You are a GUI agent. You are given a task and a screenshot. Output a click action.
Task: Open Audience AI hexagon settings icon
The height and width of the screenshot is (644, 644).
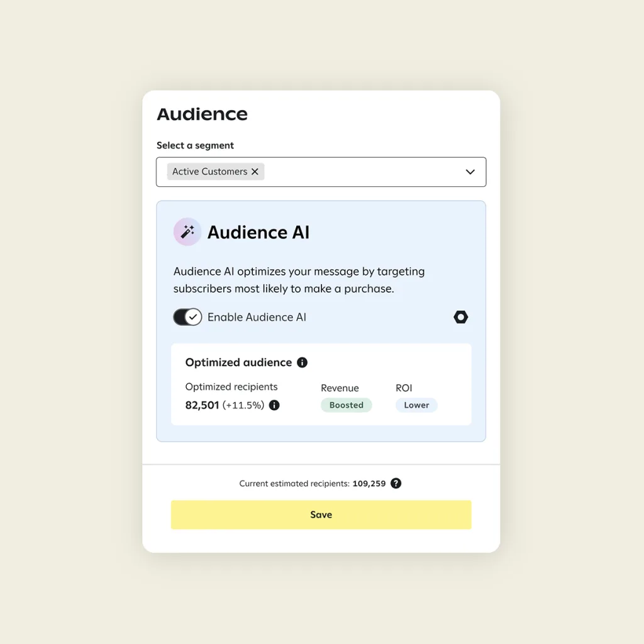click(461, 317)
